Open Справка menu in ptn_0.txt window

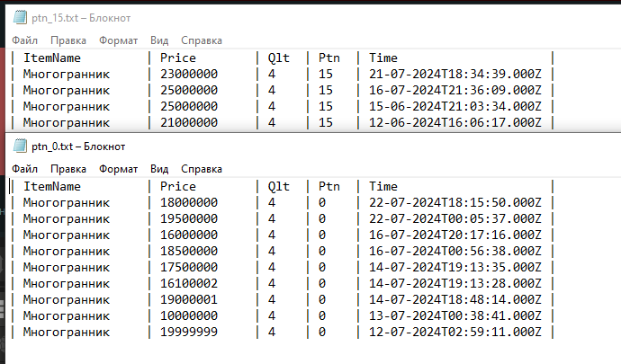pos(202,169)
